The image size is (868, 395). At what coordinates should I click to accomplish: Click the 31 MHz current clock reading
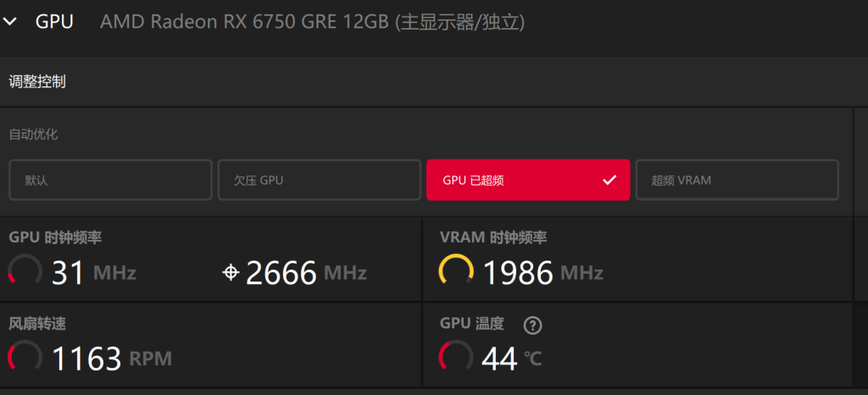[x=93, y=272]
